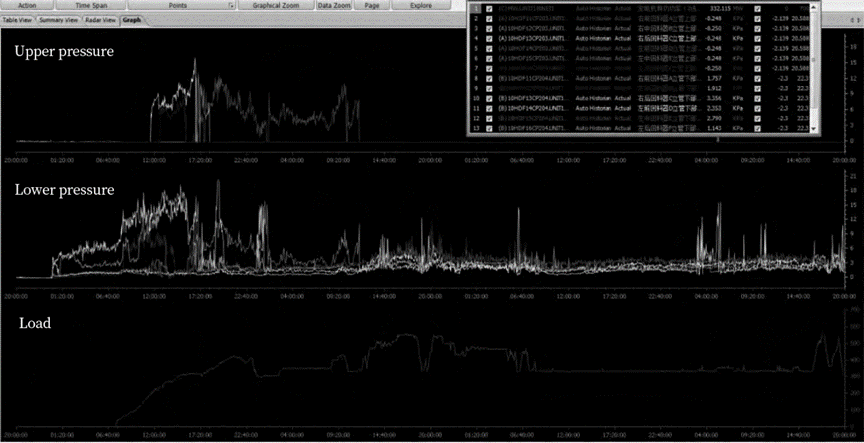The image size is (864, 443).
Task: Open the Explore group
Action: pos(421,5)
